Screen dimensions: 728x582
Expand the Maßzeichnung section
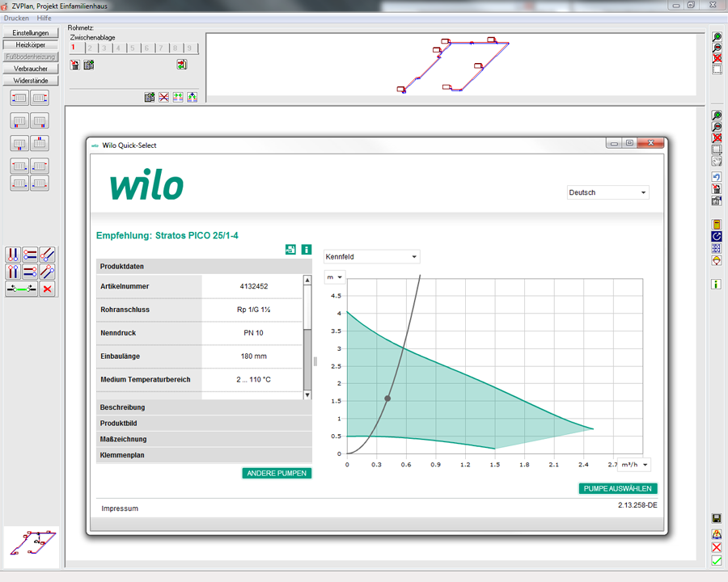[x=205, y=439]
